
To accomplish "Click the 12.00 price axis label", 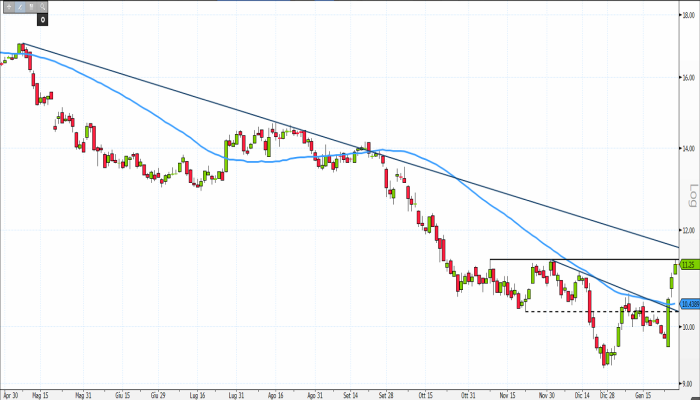I will click(688, 230).
